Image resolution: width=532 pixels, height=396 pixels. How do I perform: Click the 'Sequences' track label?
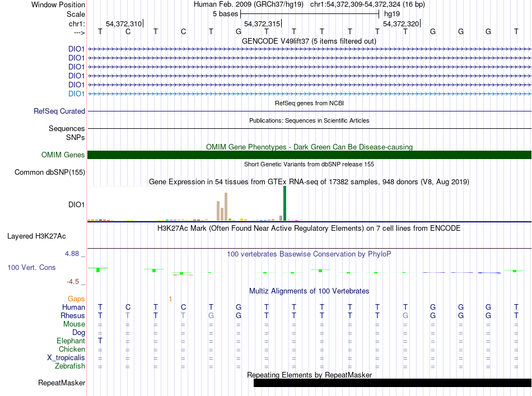tap(67, 128)
